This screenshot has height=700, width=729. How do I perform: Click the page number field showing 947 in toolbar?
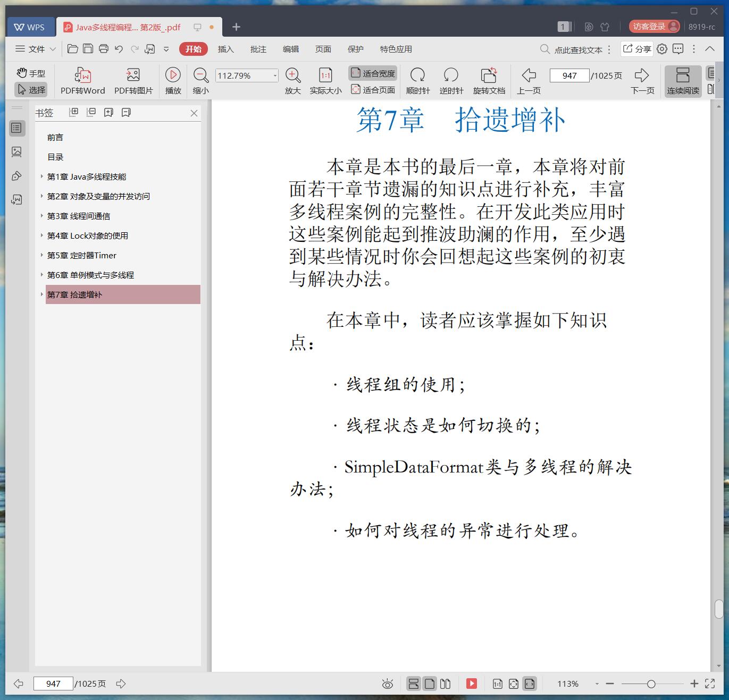pos(569,75)
